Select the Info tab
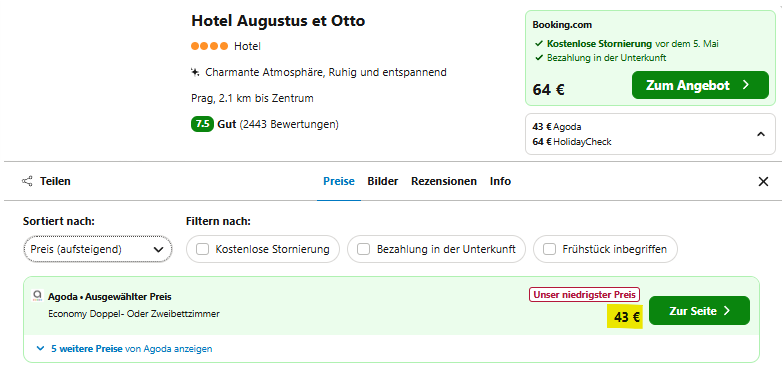Viewport: 782px width, 370px height. click(x=500, y=182)
